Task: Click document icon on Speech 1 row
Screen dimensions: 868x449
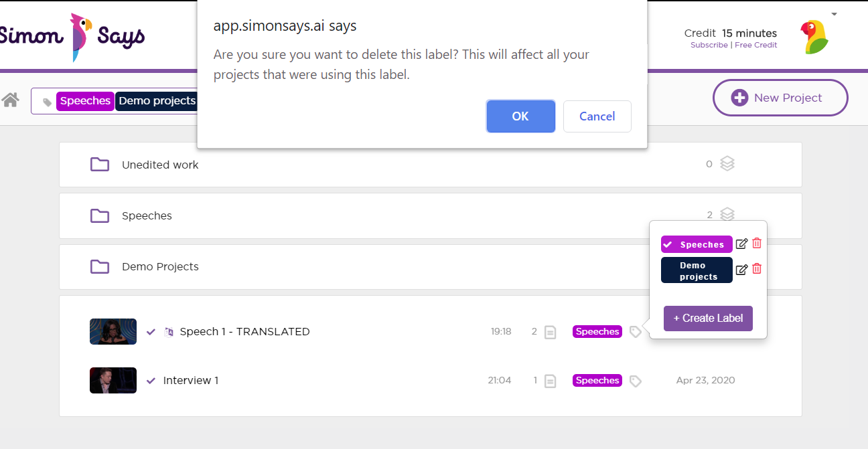Action: pyautogui.click(x=550, y=332)
